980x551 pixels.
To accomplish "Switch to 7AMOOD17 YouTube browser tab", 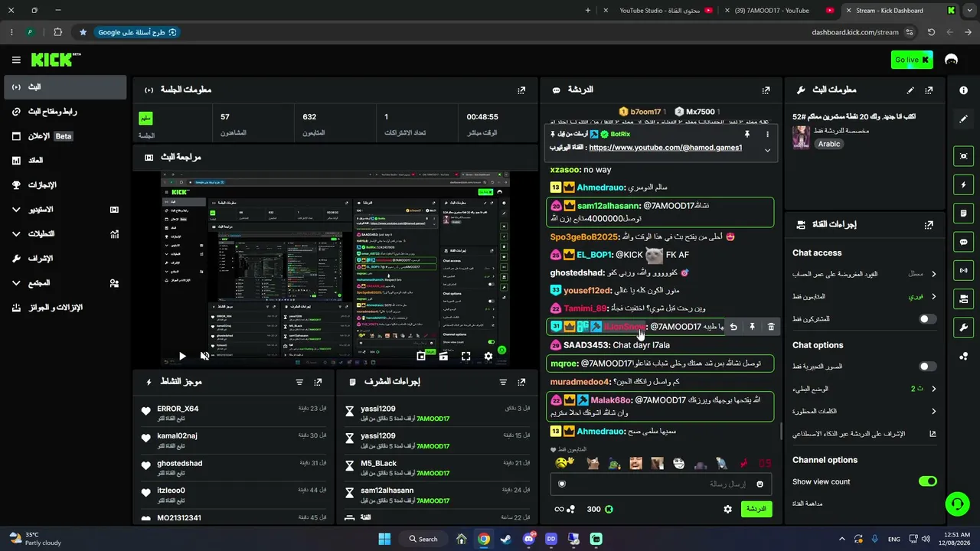I will (779, 11).
